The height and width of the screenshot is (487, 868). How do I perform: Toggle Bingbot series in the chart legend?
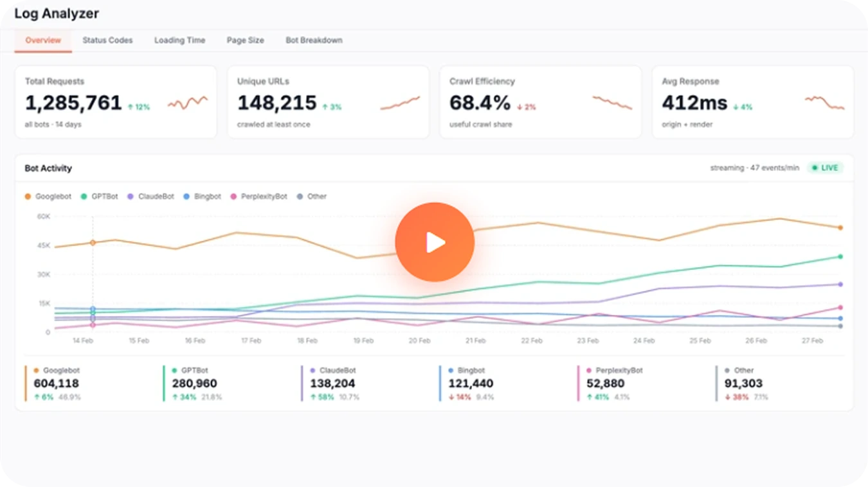203,196
